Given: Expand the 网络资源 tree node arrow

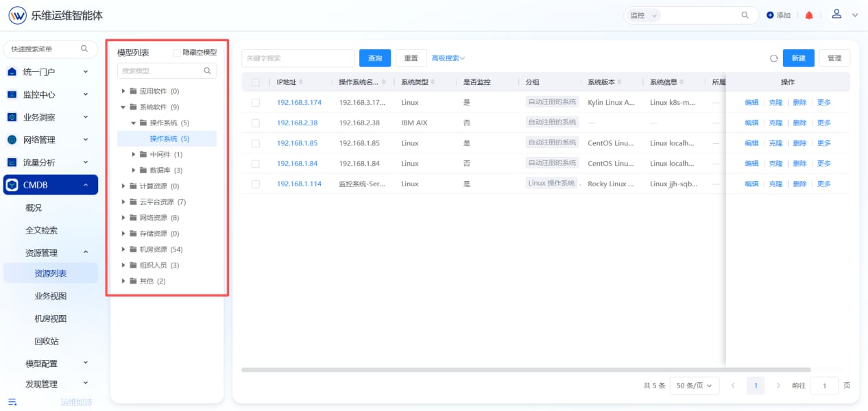Looking at the screenshot, I should (123, 218).
